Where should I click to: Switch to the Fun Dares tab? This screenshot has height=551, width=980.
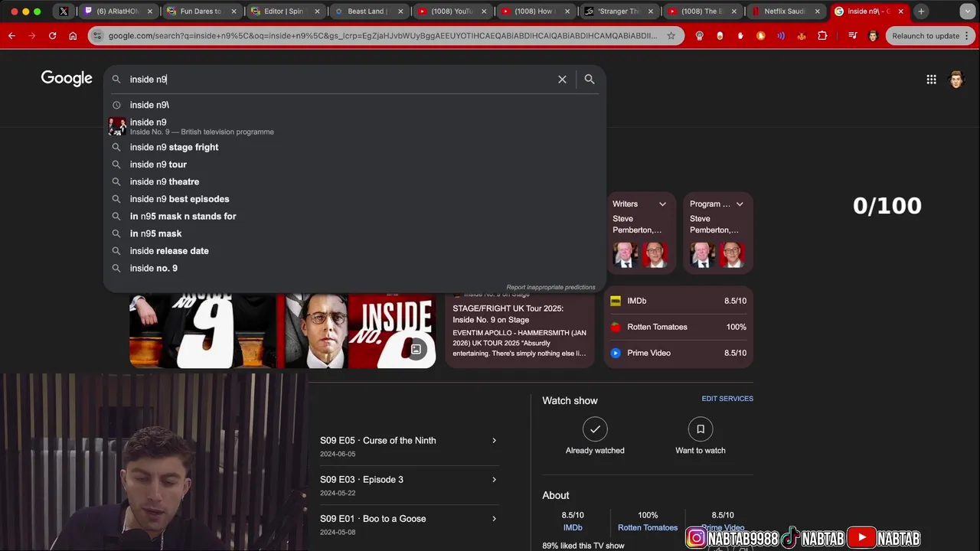[x=201, y=11]
